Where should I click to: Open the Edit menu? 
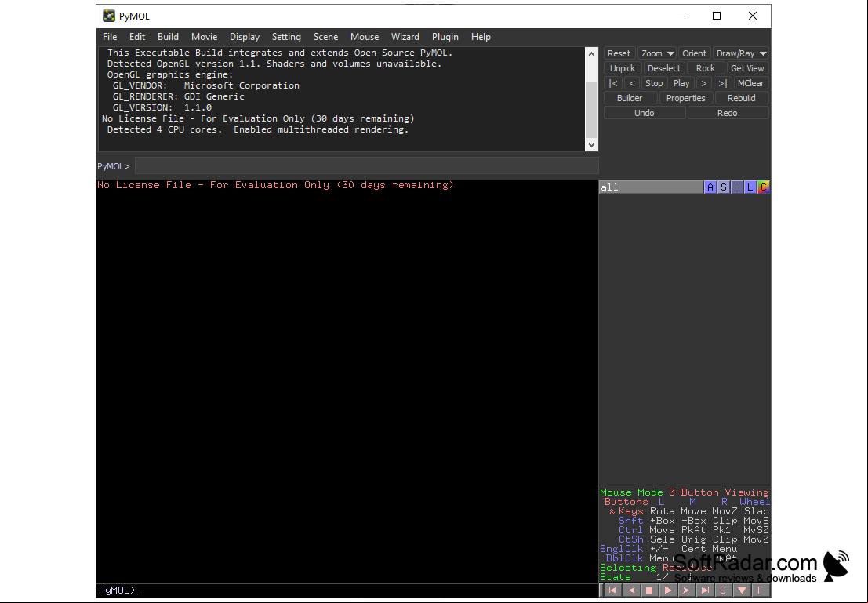click(136, 37)
